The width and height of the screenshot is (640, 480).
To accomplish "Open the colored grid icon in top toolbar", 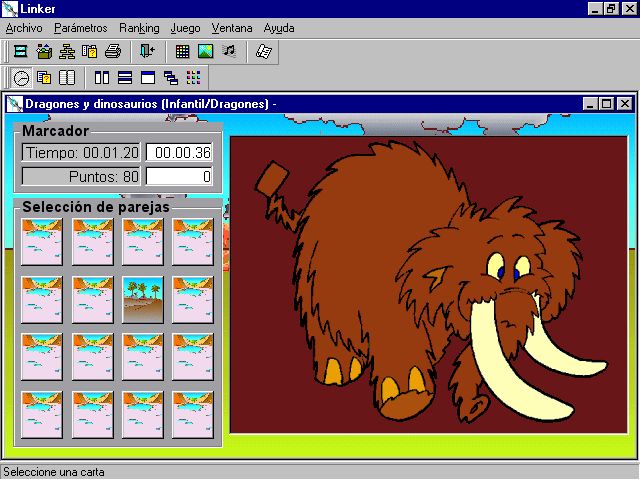I will (x=182, y=51).
